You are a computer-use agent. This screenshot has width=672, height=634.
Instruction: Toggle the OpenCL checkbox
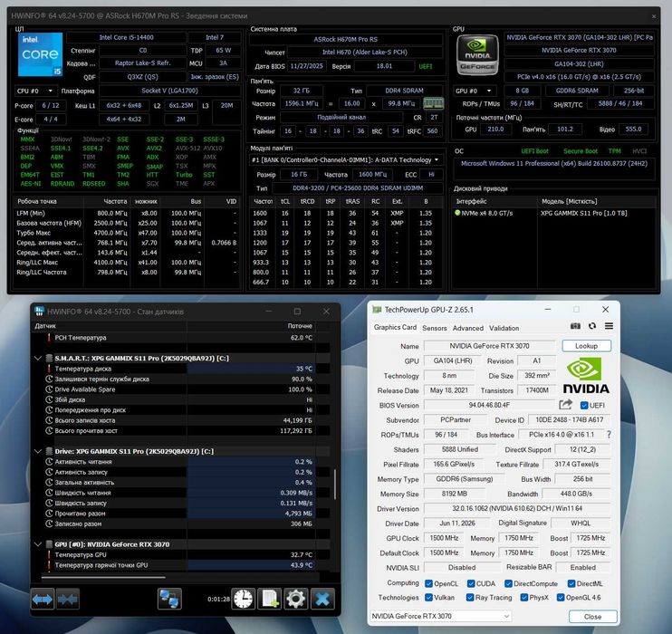pyautogui.click(x=428, y=583)
